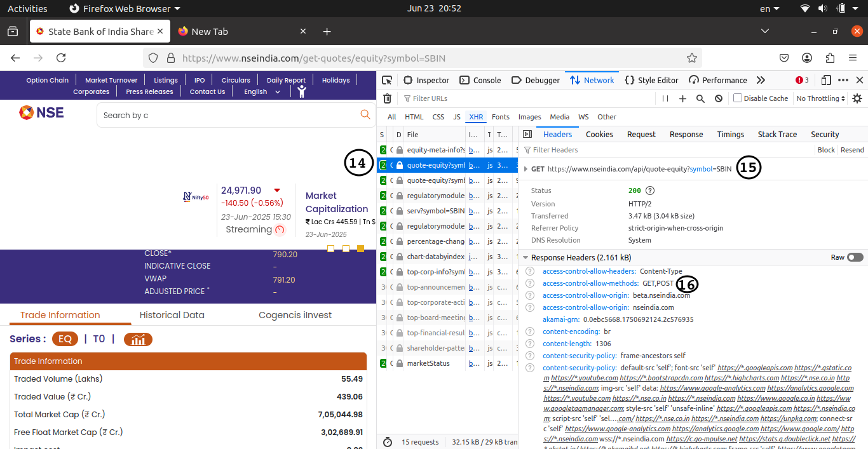Open Firefox account profile icon

(807, 58)
